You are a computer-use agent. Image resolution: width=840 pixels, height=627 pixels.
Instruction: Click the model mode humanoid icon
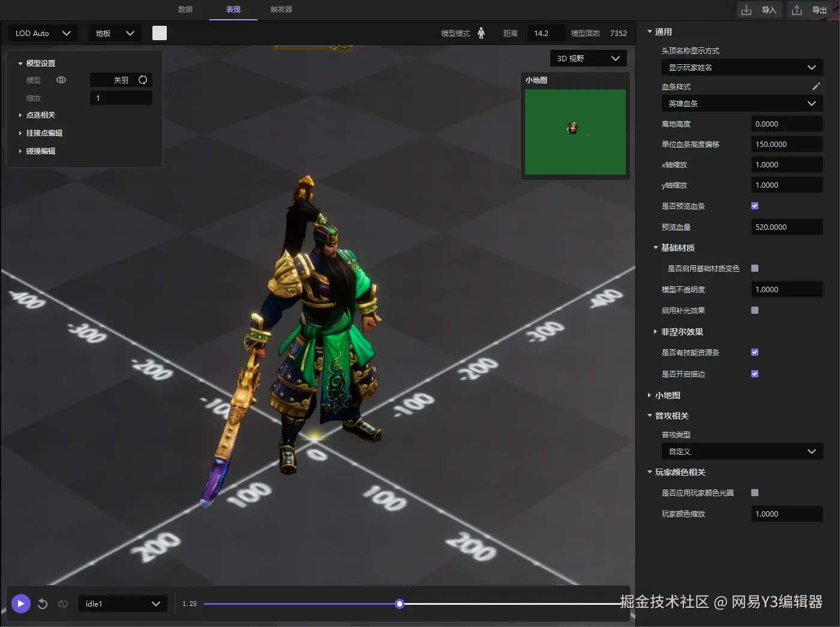[x=481, y=33]
